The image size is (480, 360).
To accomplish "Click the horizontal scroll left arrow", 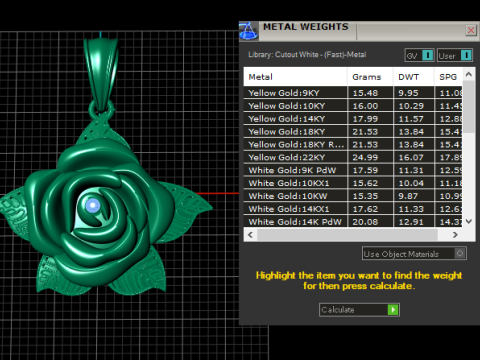I will pyautogui.click(x=251, y=235).
